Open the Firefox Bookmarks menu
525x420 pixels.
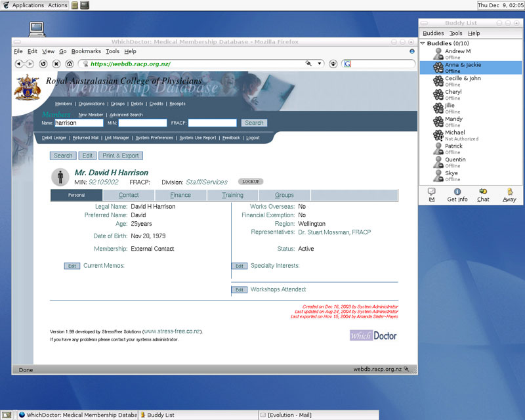pos(86,51)
